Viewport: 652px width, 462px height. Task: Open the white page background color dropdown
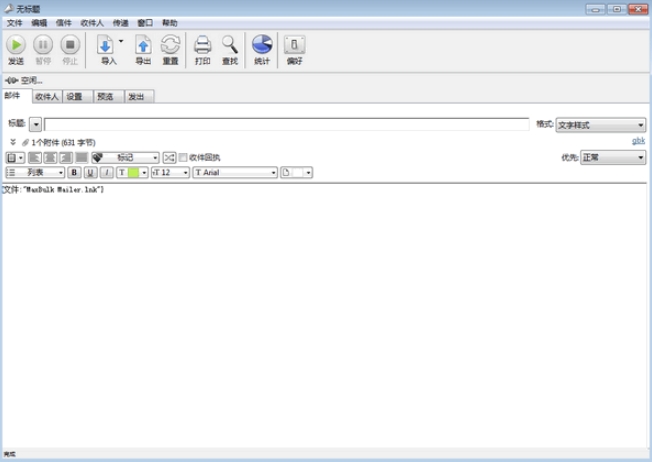tap(296, 172)
